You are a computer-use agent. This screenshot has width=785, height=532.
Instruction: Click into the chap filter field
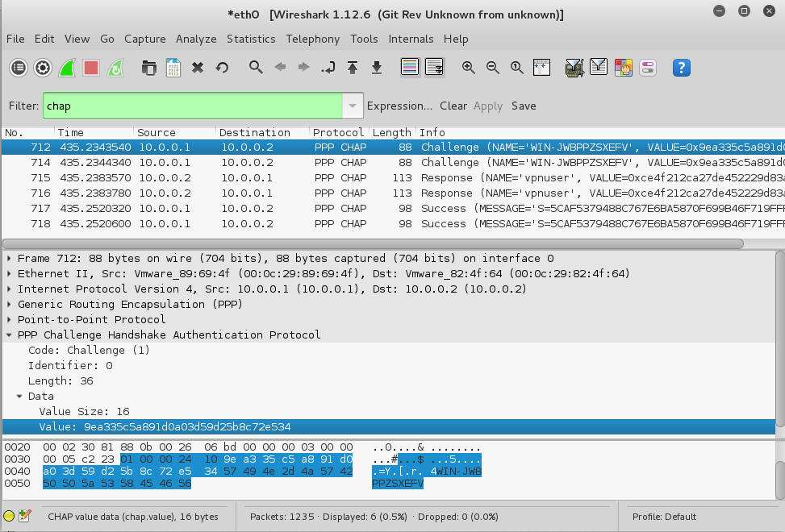[x=192, y=106]
